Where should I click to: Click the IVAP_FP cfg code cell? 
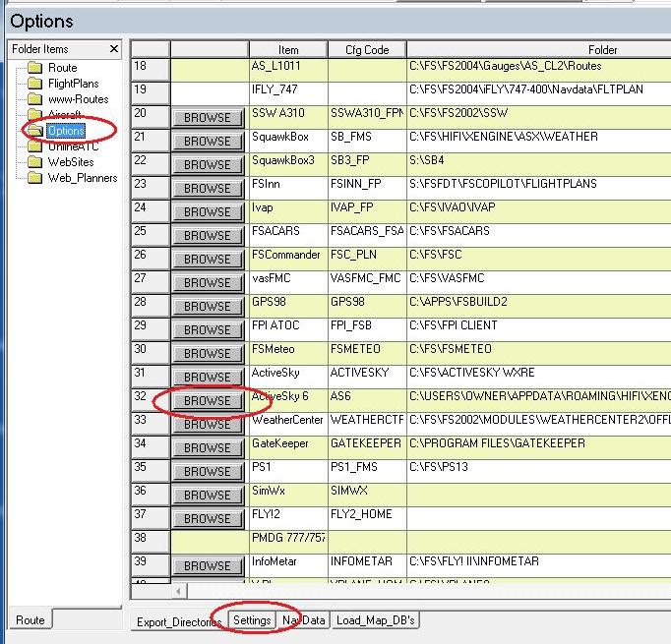tap(367, 211)
